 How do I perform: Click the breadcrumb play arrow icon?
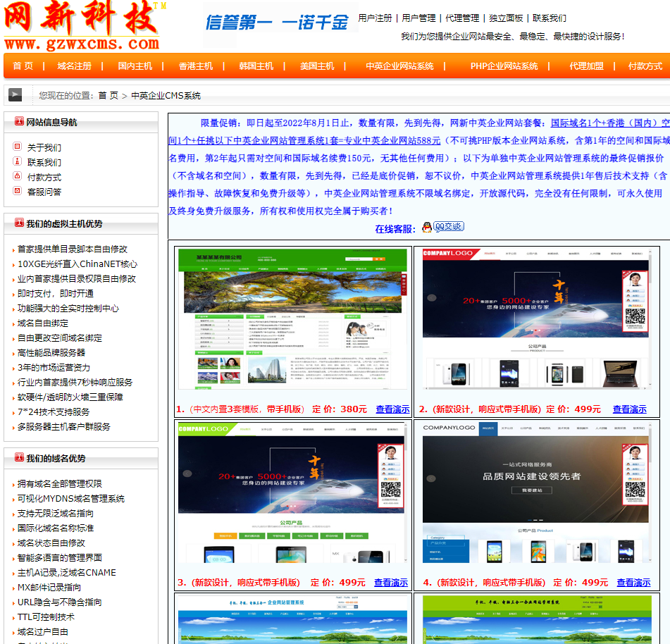15,95
